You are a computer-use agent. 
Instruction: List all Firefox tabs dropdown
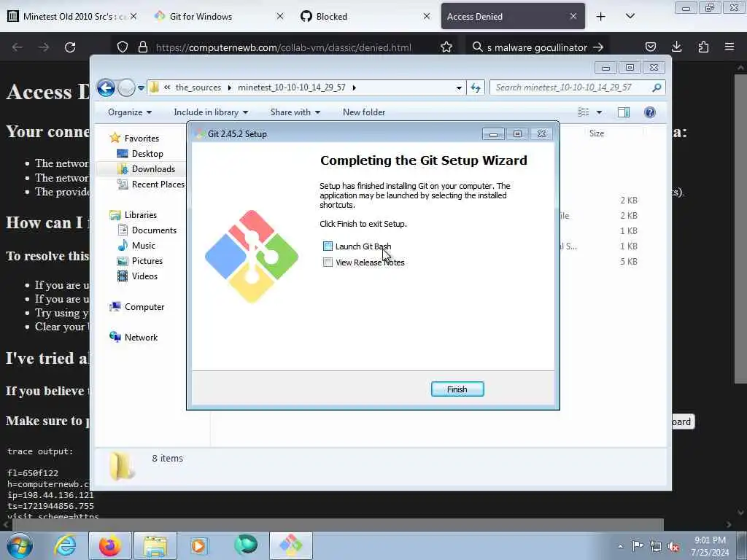pyautogui.click(x=630, y=16)
